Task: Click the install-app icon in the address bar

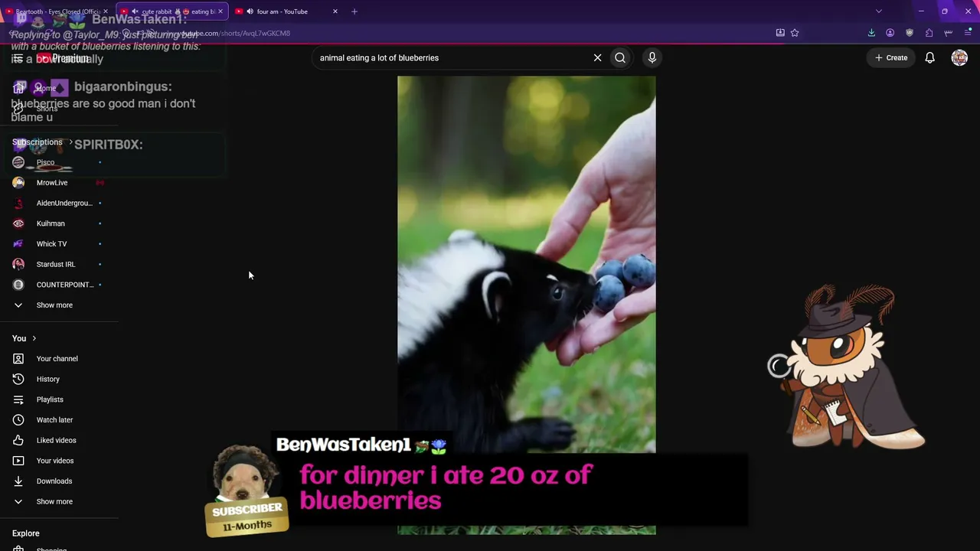Action: [780, 33]
